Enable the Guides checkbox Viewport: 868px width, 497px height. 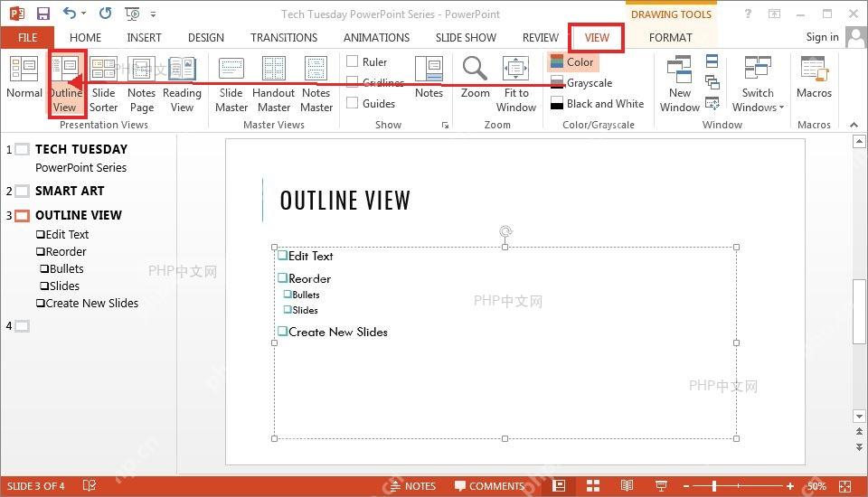[352, 102]
